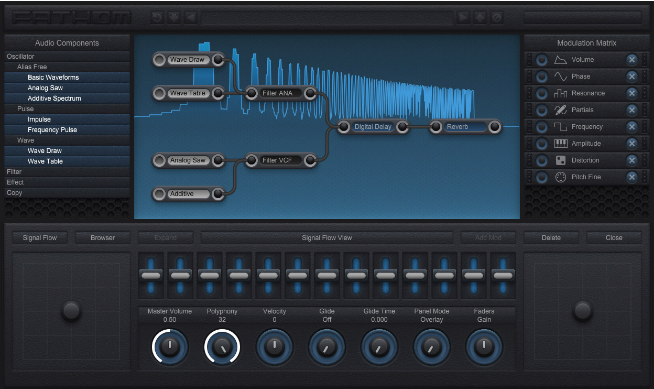Select the Additive node in signal flow
Image resolution: width=654 pixels, height=389 pixels.
189,193
